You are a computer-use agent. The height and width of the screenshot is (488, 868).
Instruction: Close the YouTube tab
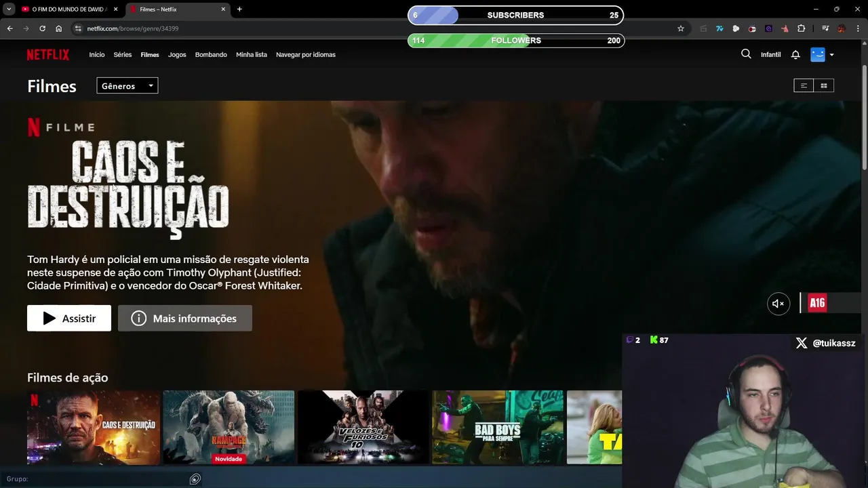(x=115, y=9)
